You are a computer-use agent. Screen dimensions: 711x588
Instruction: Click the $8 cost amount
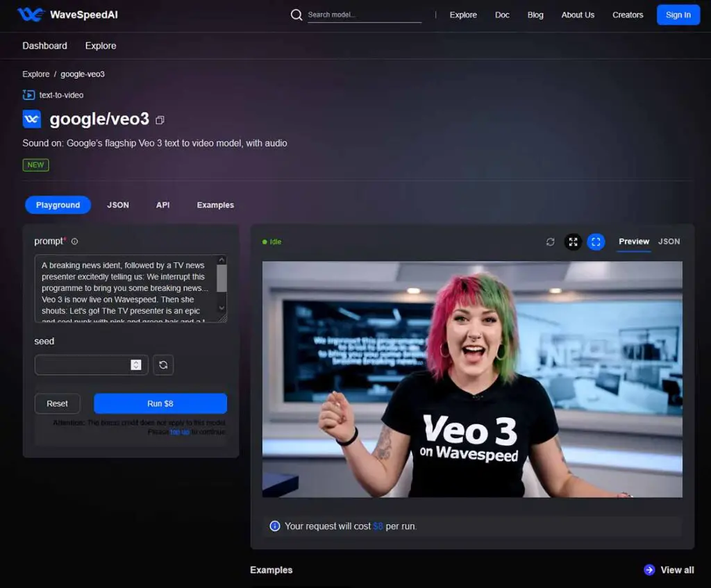[x=378, y=526]
